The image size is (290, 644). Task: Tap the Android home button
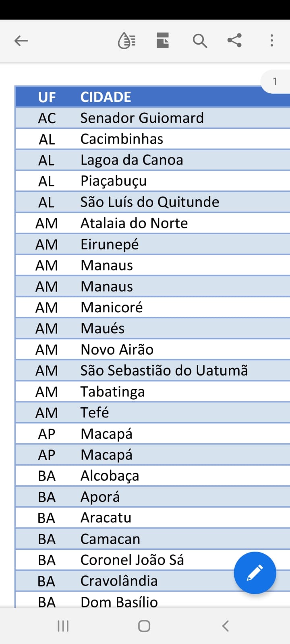(x=144, y=626)
